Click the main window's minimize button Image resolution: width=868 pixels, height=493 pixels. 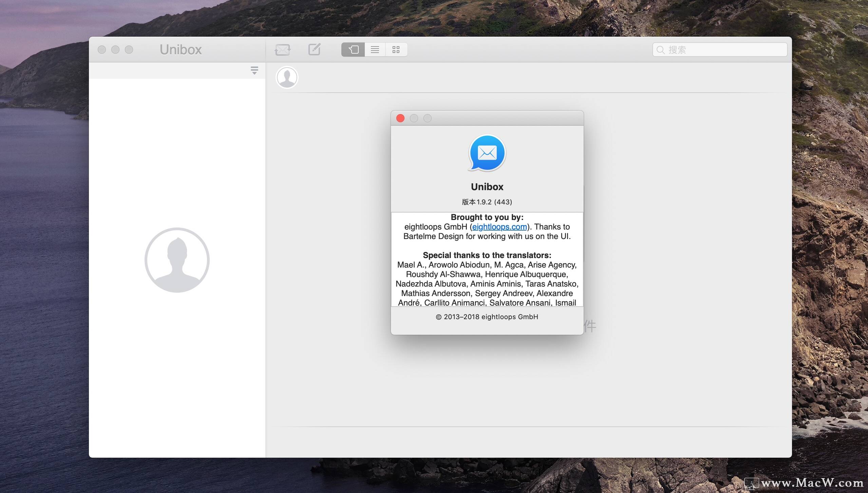coord(115,50)
